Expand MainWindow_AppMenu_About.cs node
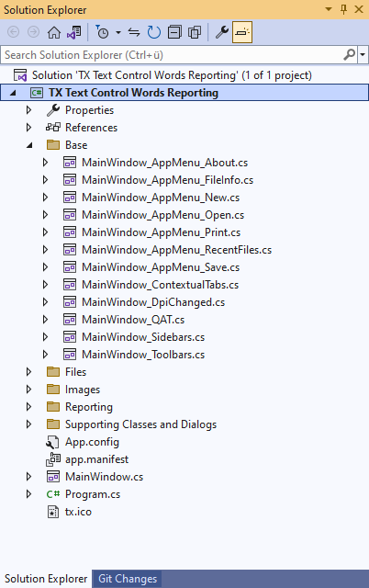The image size is (369, 588). pos(45,163)
